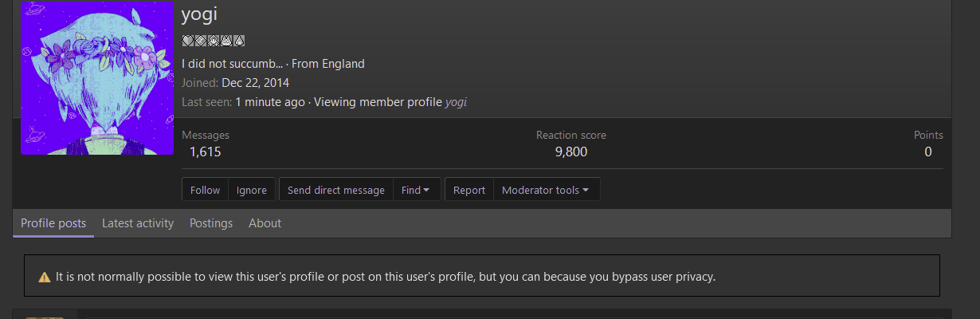Click the crown-shaped badge icon
This screenshot has height=319, width=980.
226,41
